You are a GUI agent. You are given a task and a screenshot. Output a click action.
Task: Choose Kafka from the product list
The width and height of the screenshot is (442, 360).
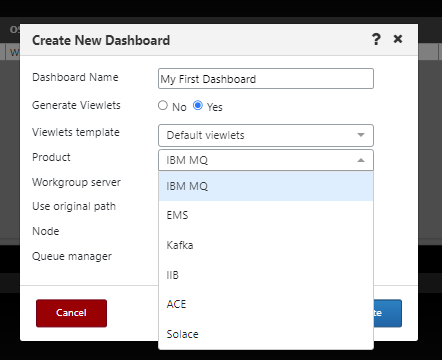click(266, 245)
